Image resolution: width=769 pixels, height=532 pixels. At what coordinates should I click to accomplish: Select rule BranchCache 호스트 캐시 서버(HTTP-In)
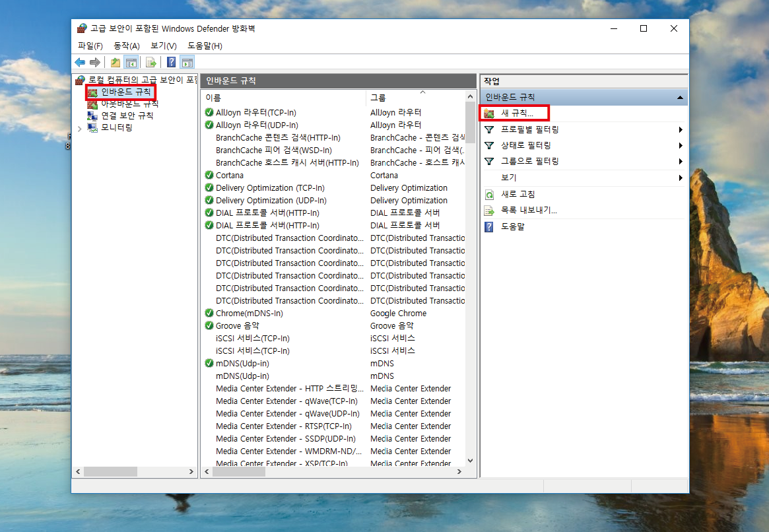tap(287, 163)
